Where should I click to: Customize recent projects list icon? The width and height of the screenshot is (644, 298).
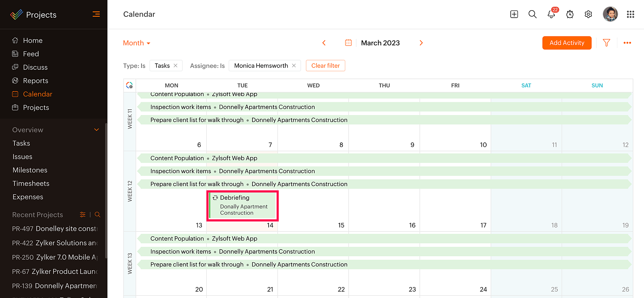point(83,214)
